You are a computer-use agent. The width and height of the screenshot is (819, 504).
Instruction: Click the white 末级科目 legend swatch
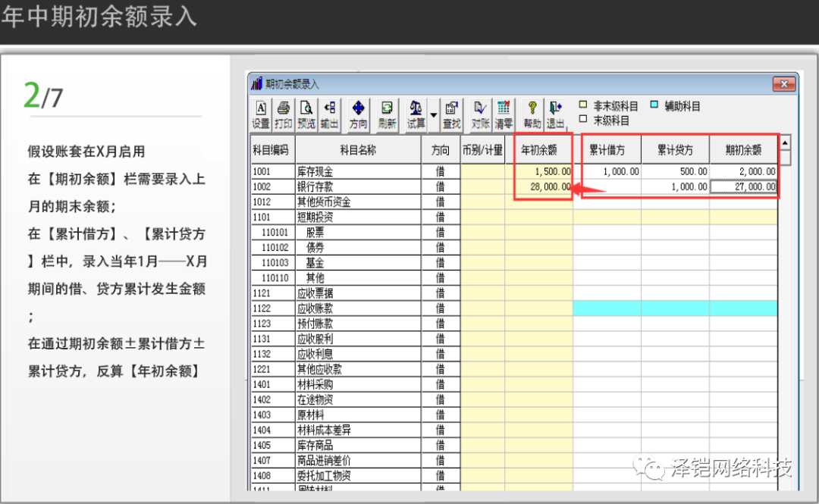pos(583,120)
